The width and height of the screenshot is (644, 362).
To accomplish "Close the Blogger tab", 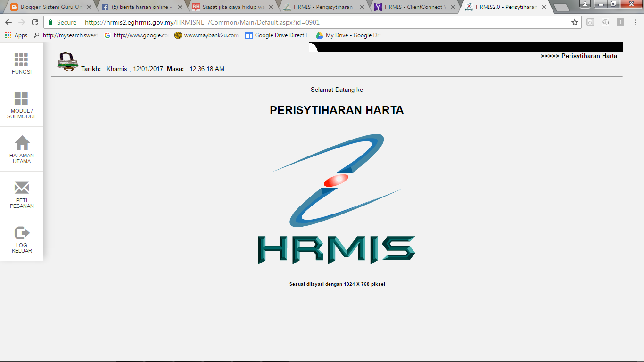I will (89, 7).
